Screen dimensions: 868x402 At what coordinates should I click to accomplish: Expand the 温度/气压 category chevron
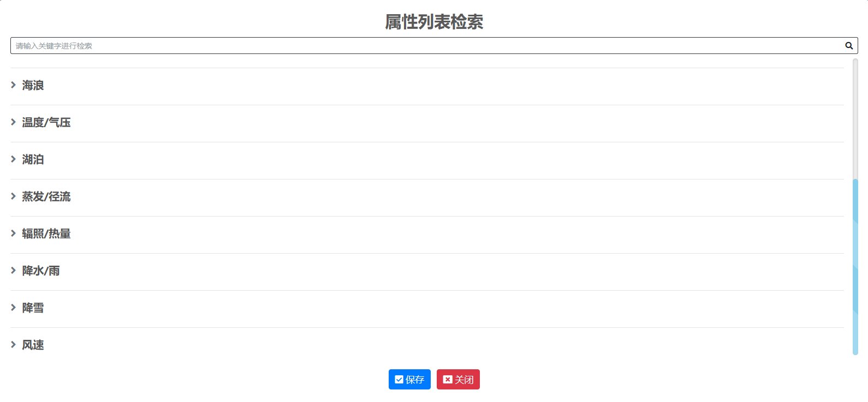coord(13,122)
